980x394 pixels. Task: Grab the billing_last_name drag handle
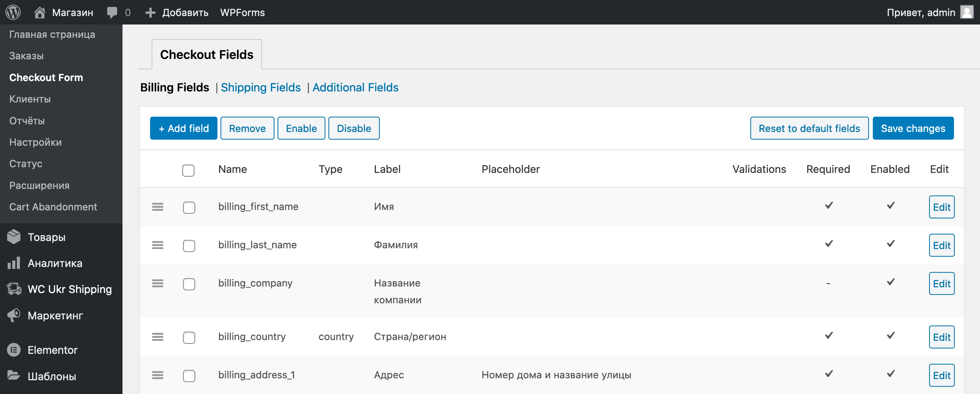(x=158, y=245)
